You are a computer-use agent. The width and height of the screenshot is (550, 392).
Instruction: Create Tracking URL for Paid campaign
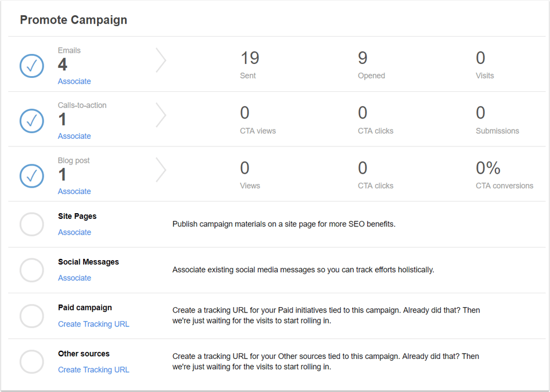tap(94, 324)
